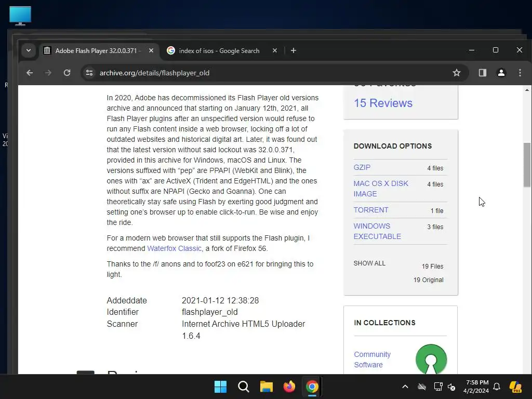Viewport: 532px width, 399px height.
Task: Switch to Adobe Flash Player 32.0.0.371 tab
Action: click(x=98, y=50)
